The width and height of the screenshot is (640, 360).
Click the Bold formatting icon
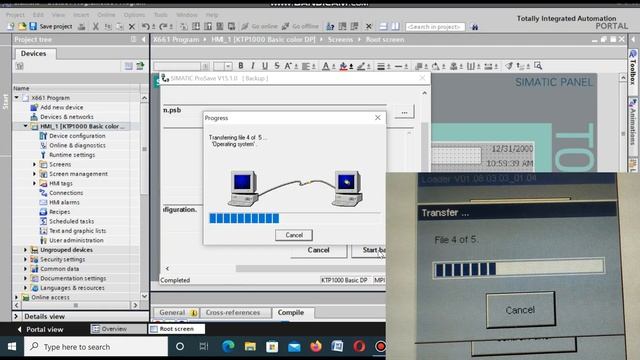pos(241,66)
